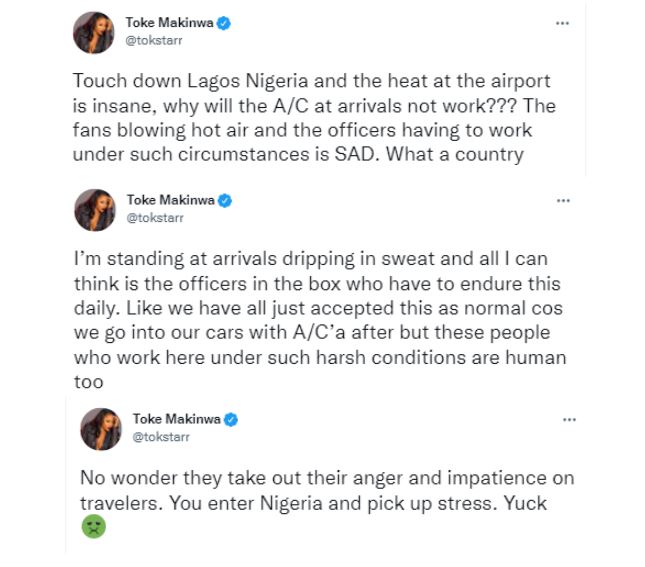Expand three-dot menu on the 'I'm standing at arrivals' tweet
The width and height of the screenshot is (645, 567).
(x=562, y=200)
